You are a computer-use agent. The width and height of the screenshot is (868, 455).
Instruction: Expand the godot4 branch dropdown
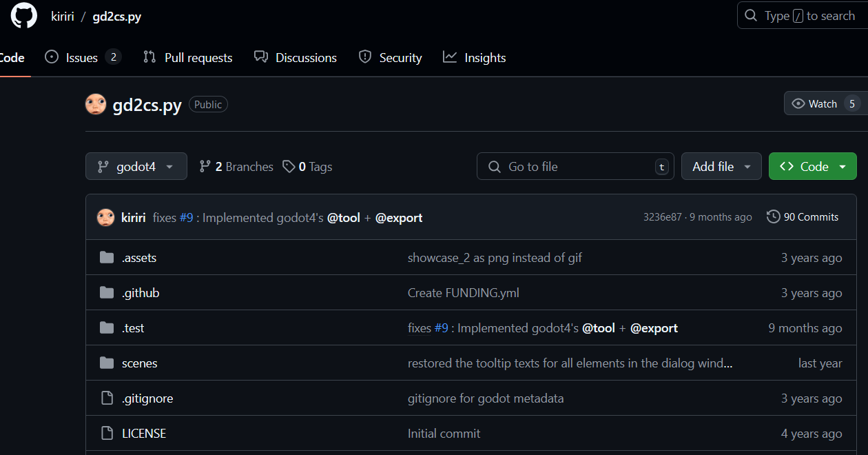[136, 167]
